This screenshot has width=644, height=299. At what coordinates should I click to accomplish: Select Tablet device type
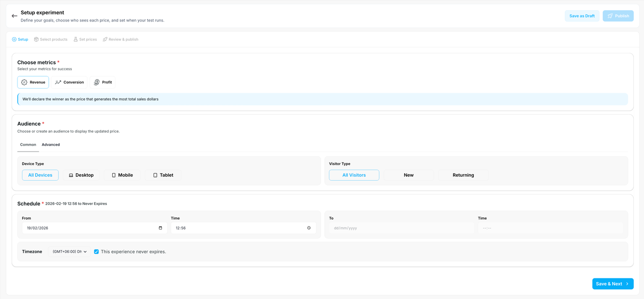pos(163,175)
